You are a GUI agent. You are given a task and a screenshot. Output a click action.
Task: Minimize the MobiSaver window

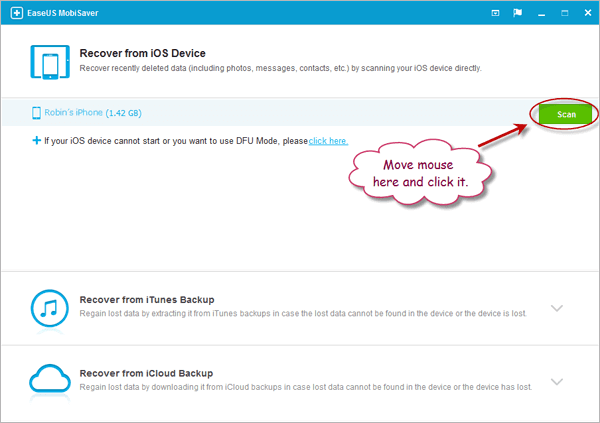(544, 14)
